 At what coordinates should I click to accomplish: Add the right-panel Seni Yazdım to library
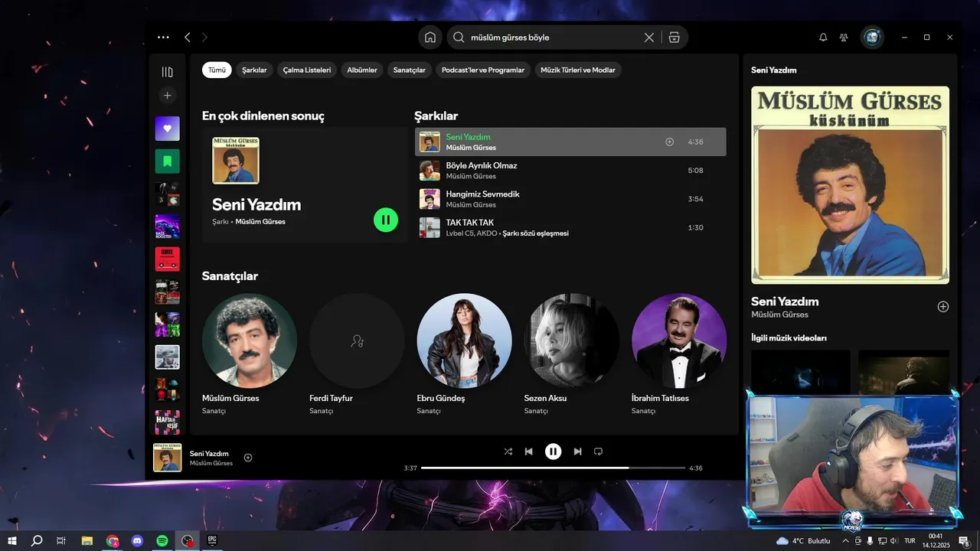[943, 306]
